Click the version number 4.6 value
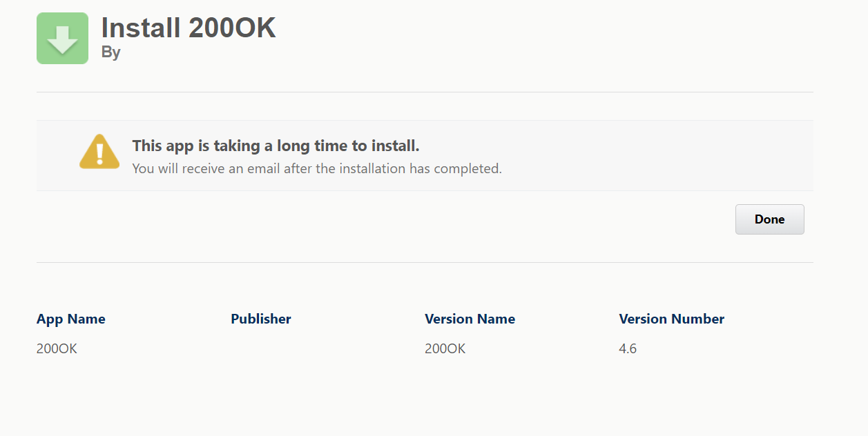 [627, 349]
